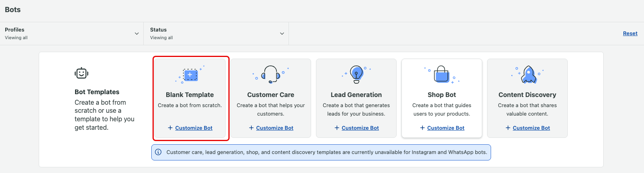The image size is (644, 173).
Task: Click the plus icon beside Blank Template's Customize Bot
Action: click(170, 128)
